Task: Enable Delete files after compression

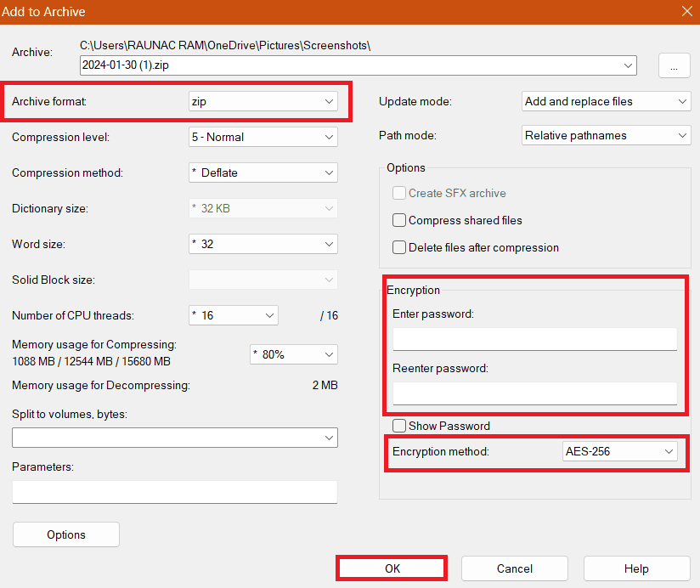Action: click(399, 247)
